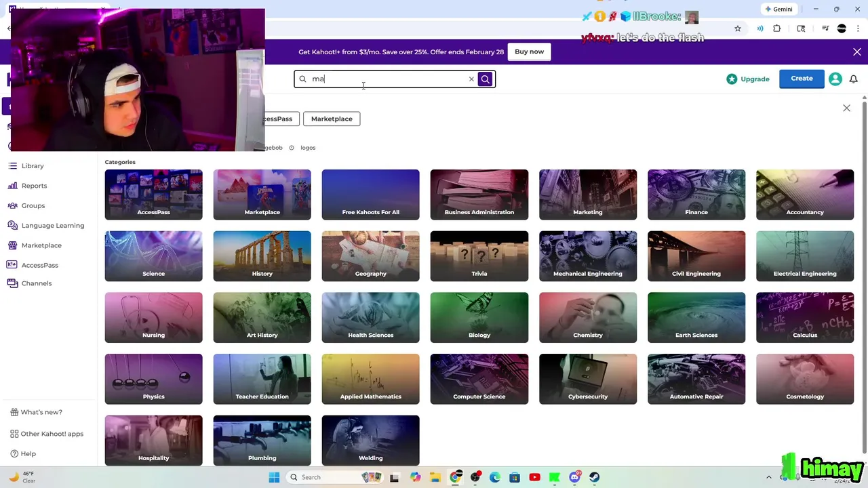Open the History category tile
Image resolution: width=868 pixels, height=488 pixels.
[262, 256]
